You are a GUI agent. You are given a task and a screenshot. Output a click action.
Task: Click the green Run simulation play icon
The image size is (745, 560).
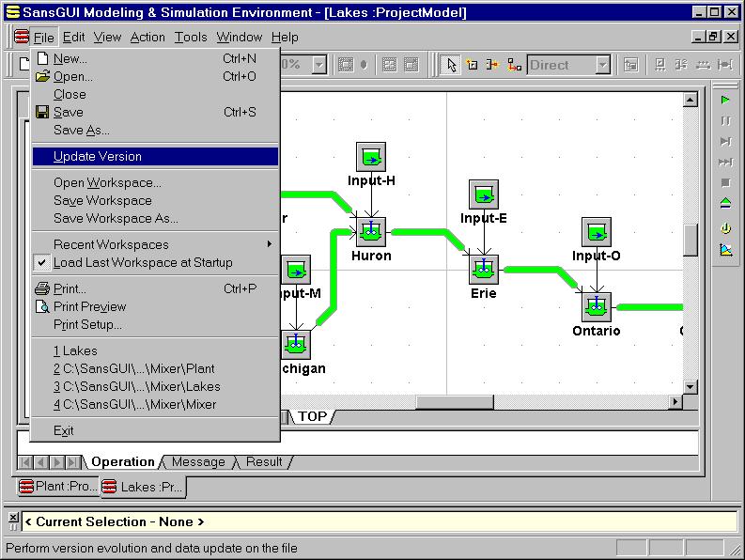point(725,100)
